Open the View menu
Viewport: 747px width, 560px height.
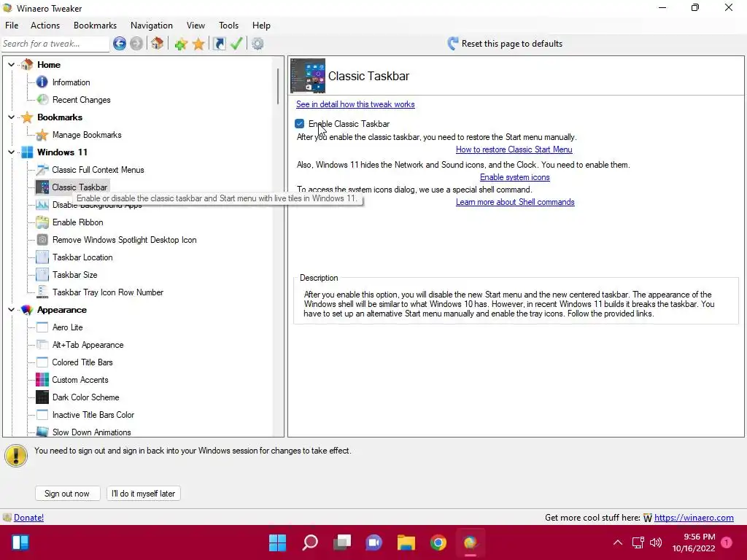click(196, 26)
